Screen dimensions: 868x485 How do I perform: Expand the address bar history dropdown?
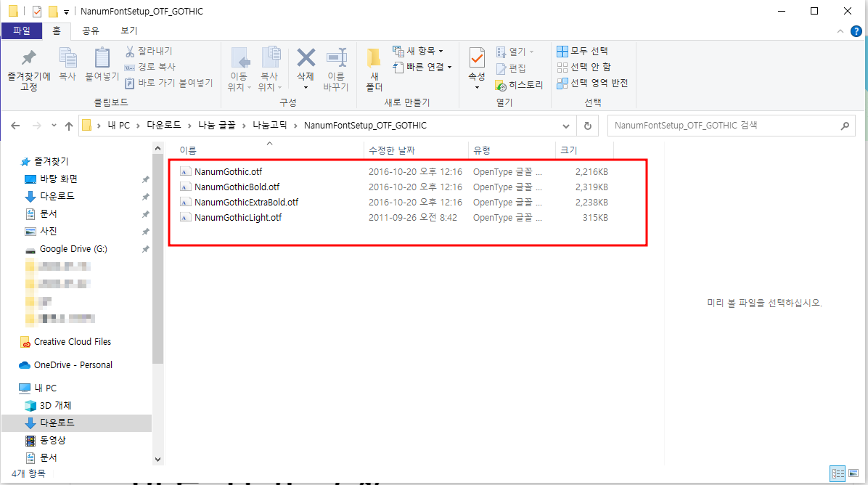566,126
